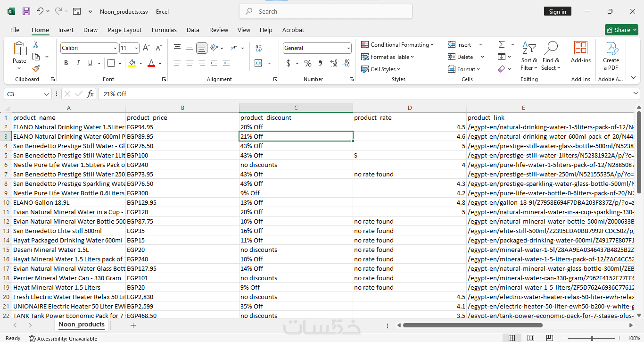The height and width of the screenshot is (342, 644).
Task: Toggle Top Align for cells
Action: pyautogui.click(x=177, y=48)
